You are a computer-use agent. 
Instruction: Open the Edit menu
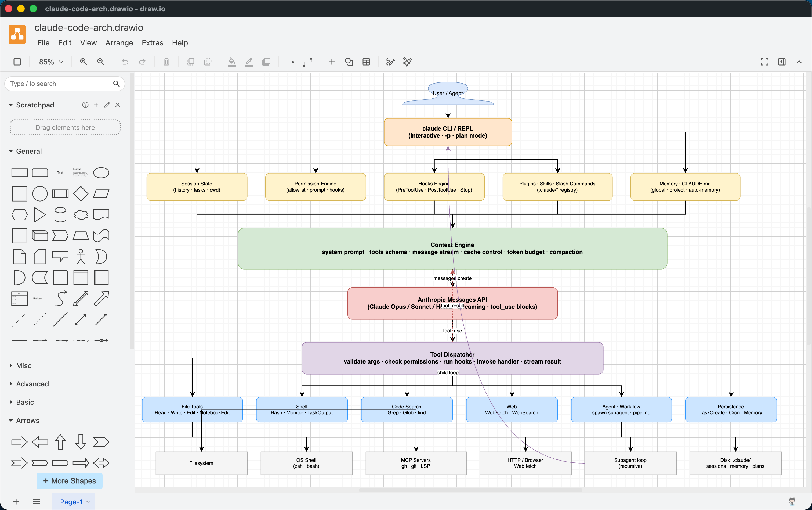(65, 43)
